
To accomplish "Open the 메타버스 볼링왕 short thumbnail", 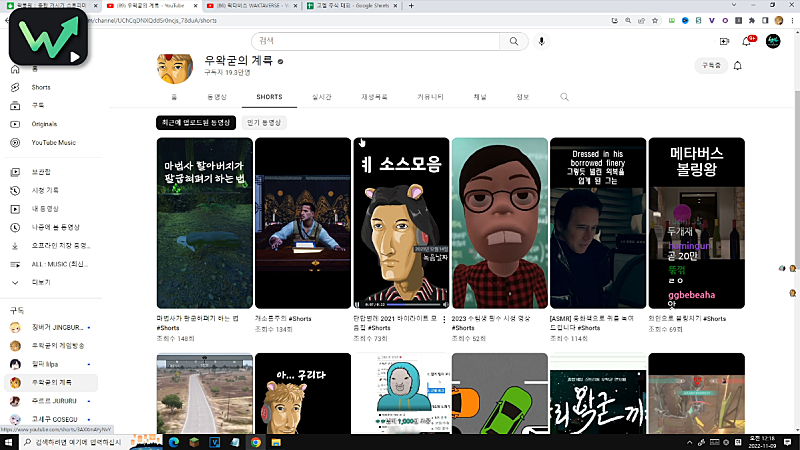I will tap(696, 222).
